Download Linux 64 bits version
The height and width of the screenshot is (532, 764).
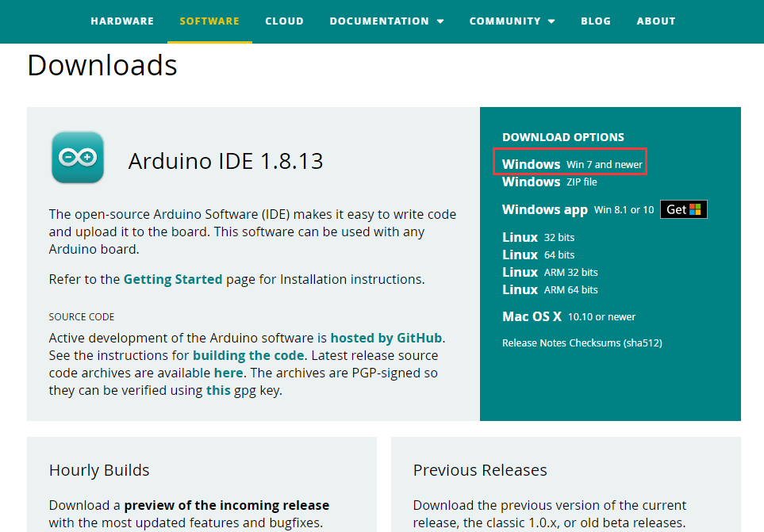(538, 255)
